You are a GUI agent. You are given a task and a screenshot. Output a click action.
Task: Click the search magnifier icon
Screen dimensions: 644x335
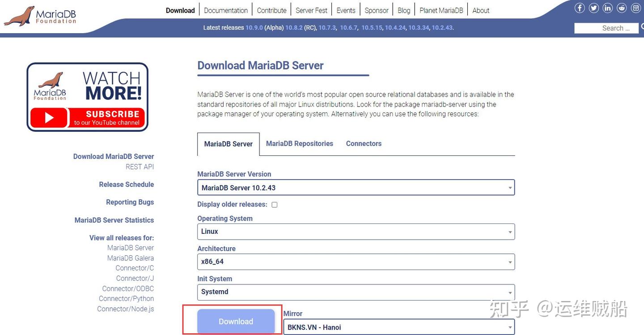click(x=643, y=26)
